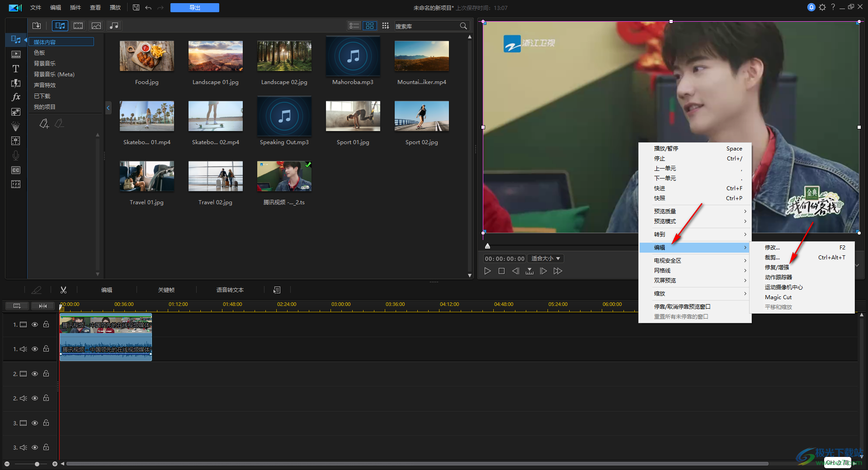
Task: Toggle visibility of video track 2
Action: pyautogui.click(x=35, y=374)
